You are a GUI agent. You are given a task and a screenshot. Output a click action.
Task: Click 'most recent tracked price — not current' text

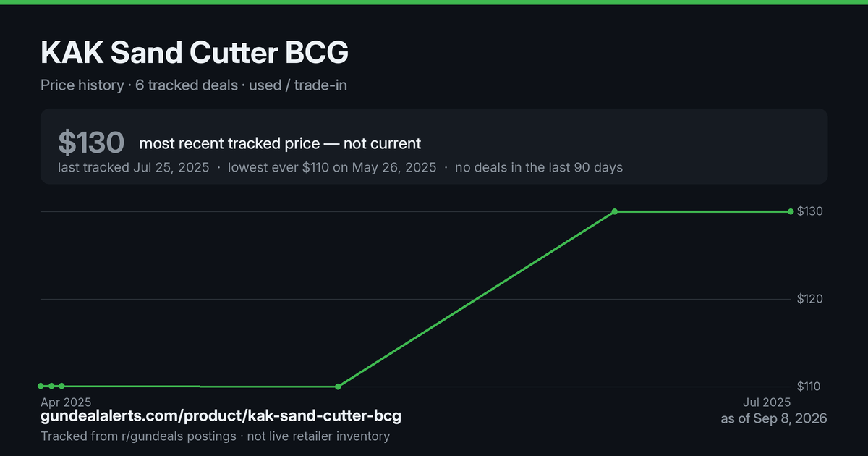280,143
